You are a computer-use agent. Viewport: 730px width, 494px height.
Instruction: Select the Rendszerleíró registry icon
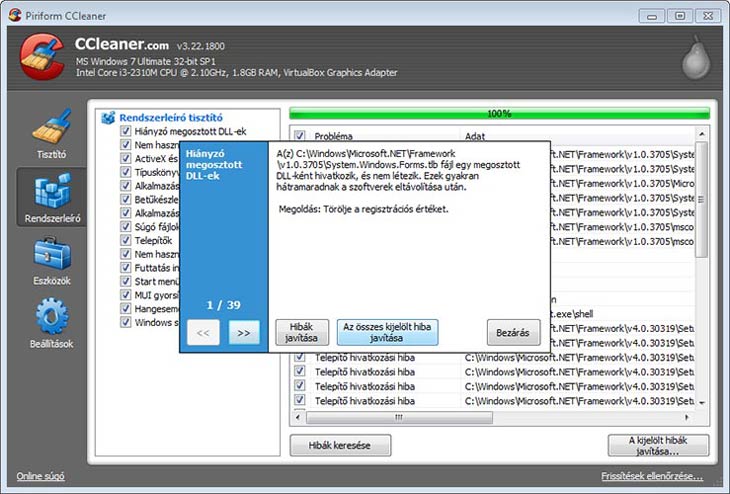pos(52,196)
